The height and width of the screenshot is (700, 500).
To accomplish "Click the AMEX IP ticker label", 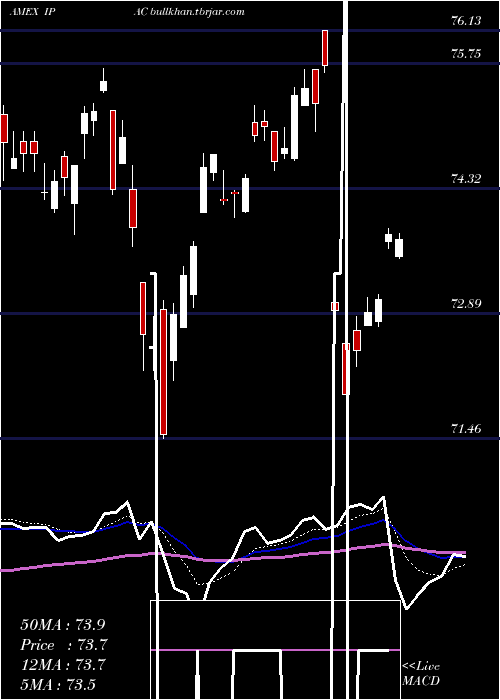I will click(x=32, y=12).
